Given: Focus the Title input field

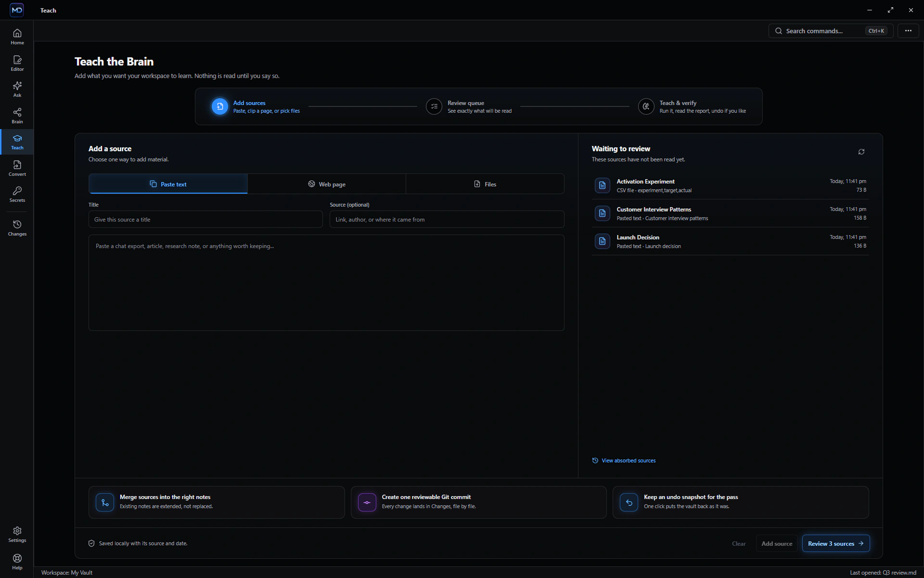Looking at the screenshot, I should (x=205, y=220).
